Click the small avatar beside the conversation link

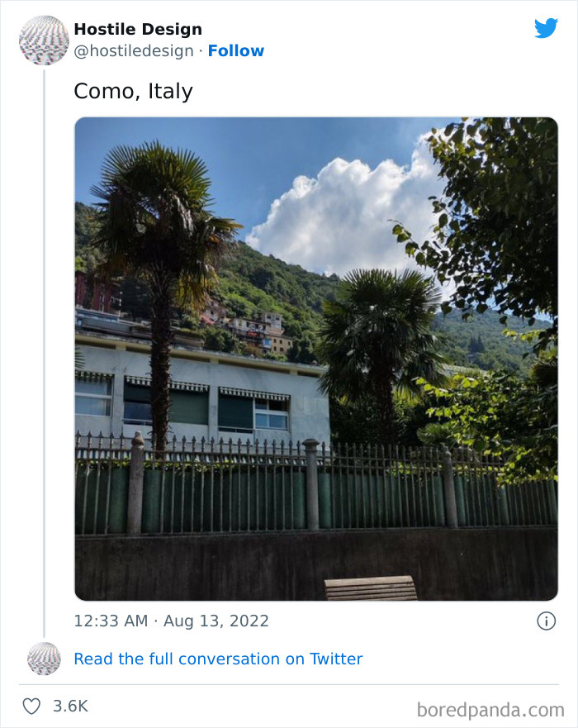44,659
